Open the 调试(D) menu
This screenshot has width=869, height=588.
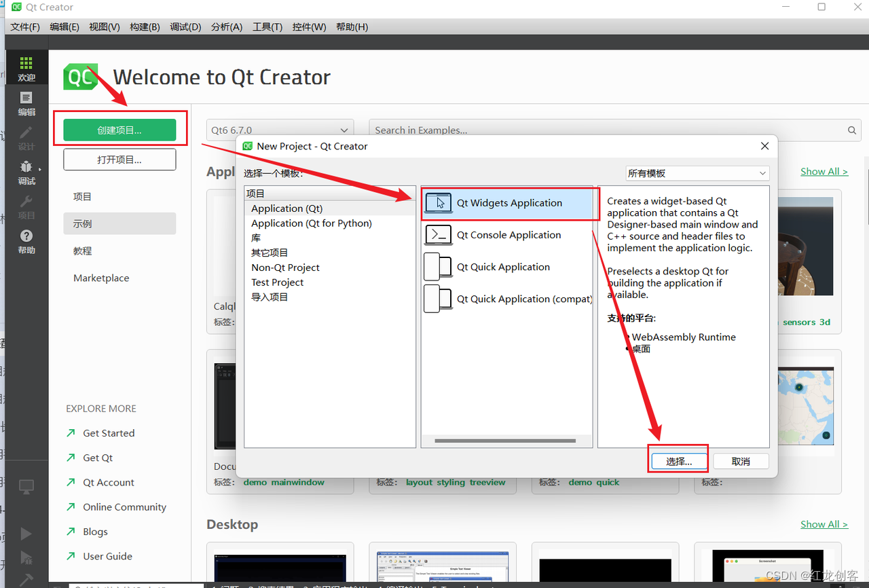point(185,26)
